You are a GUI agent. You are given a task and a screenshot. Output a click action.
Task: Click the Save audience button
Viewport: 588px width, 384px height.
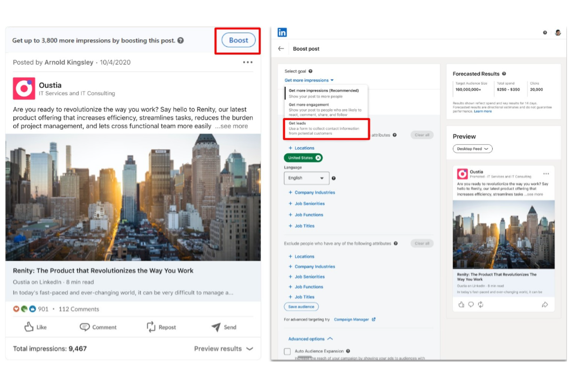click(x=301, y=307)
